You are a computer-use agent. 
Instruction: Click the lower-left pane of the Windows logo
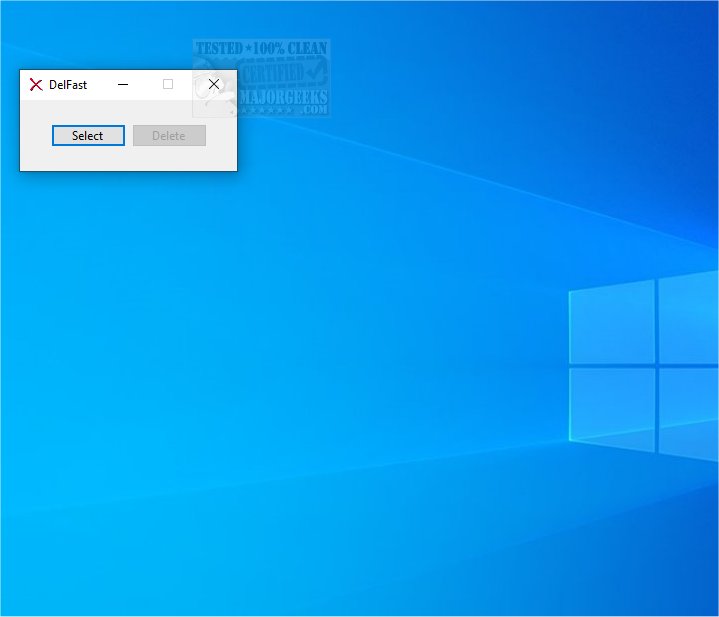(612, 402)
